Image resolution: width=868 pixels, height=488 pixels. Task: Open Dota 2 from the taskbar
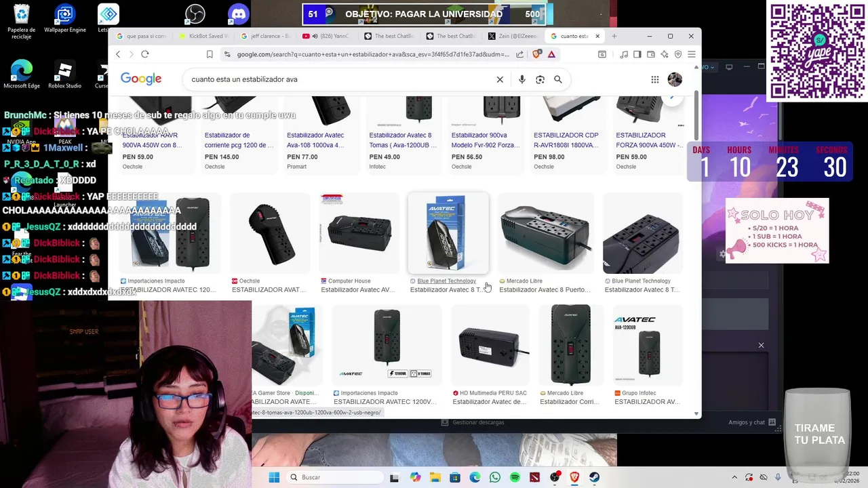tap(535, 477)
